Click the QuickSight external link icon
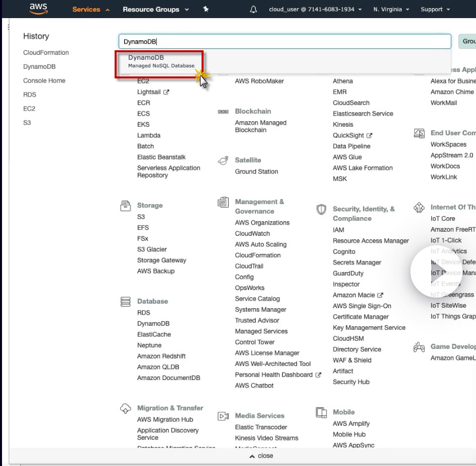476x466 pixels. click(x=369, y=135)
